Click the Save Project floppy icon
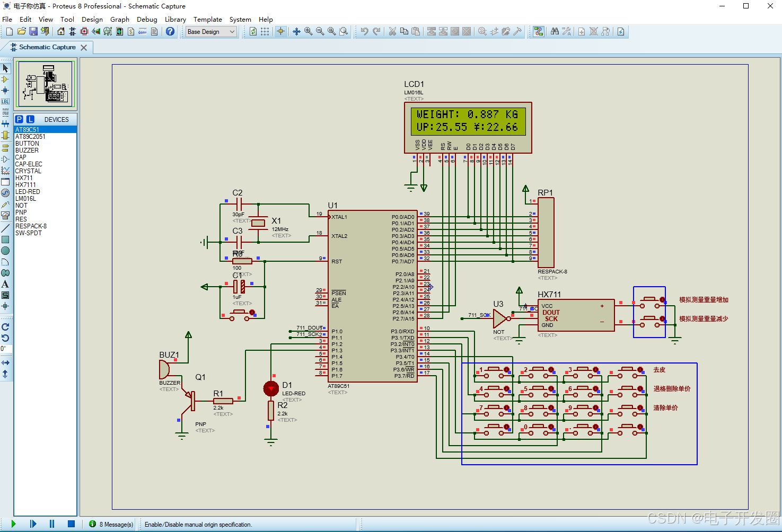 (x=33, y=32)
